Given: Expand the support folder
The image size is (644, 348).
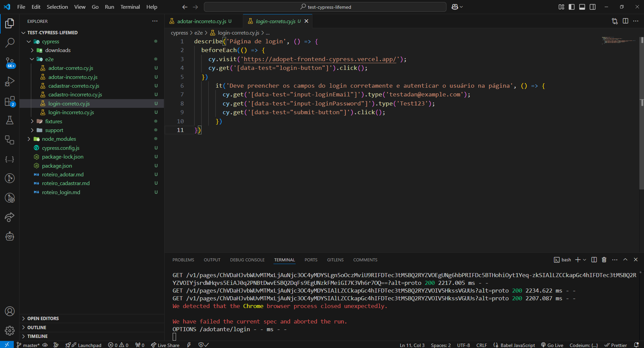Looking at the screenshot, I should tap(32, 130).
